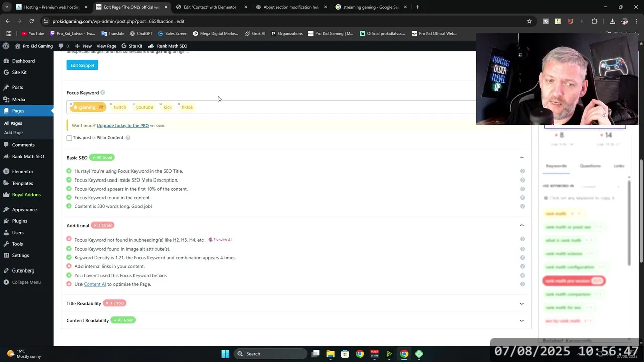Open help for Content AI check
The height and width of the screenshot is (362, 644).
click(x=522, y=284)
